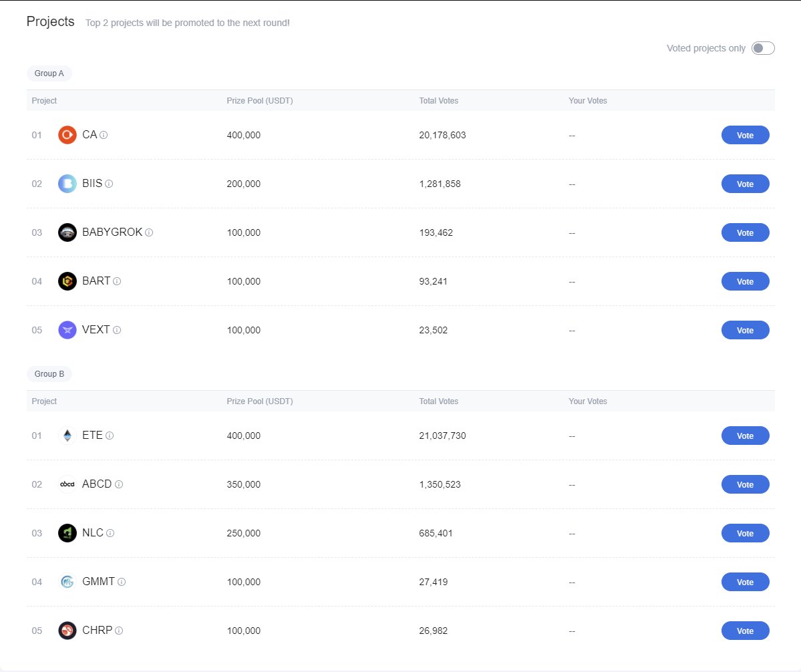Open info icon next to ETE

[110, 436]
